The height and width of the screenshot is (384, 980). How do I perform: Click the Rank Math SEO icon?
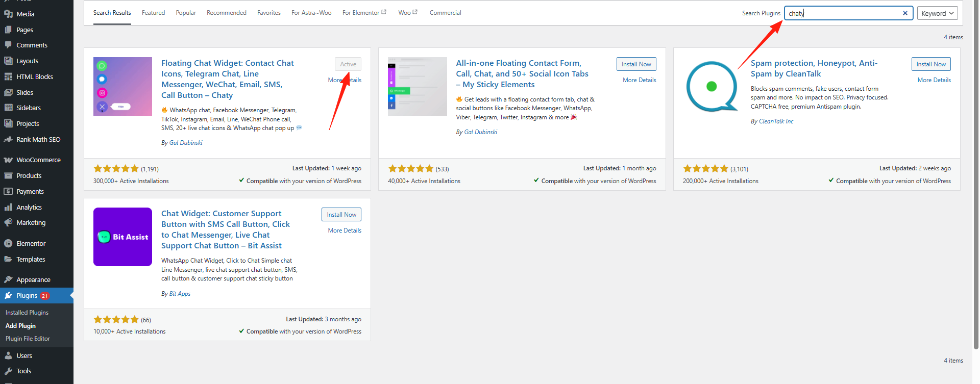coord(8,140)
